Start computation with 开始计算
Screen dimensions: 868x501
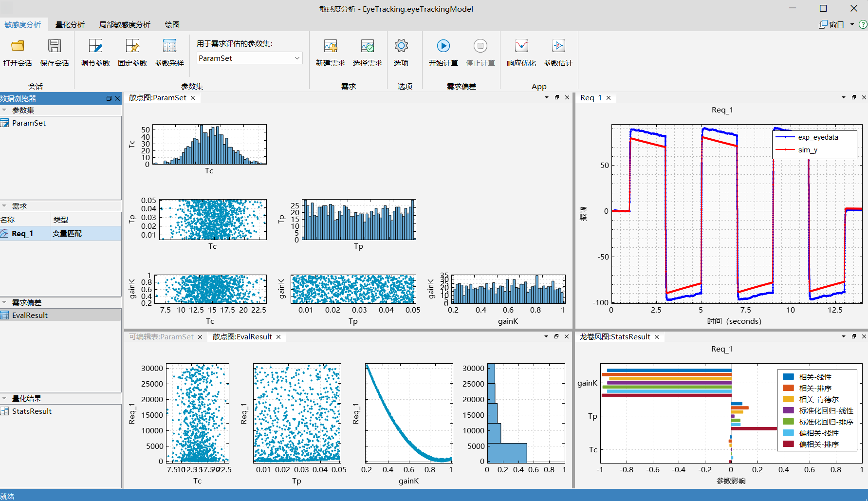pyautogui.click(x=443, y=46)
